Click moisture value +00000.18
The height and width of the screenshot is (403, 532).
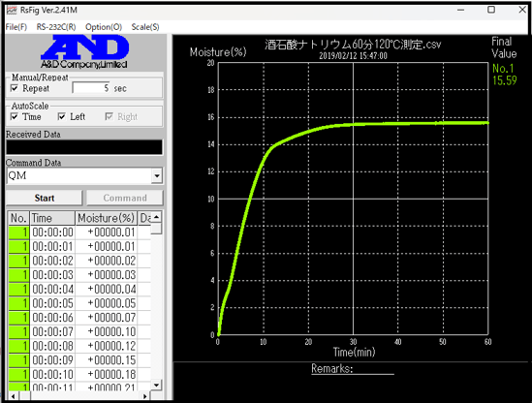pos(111,375)
